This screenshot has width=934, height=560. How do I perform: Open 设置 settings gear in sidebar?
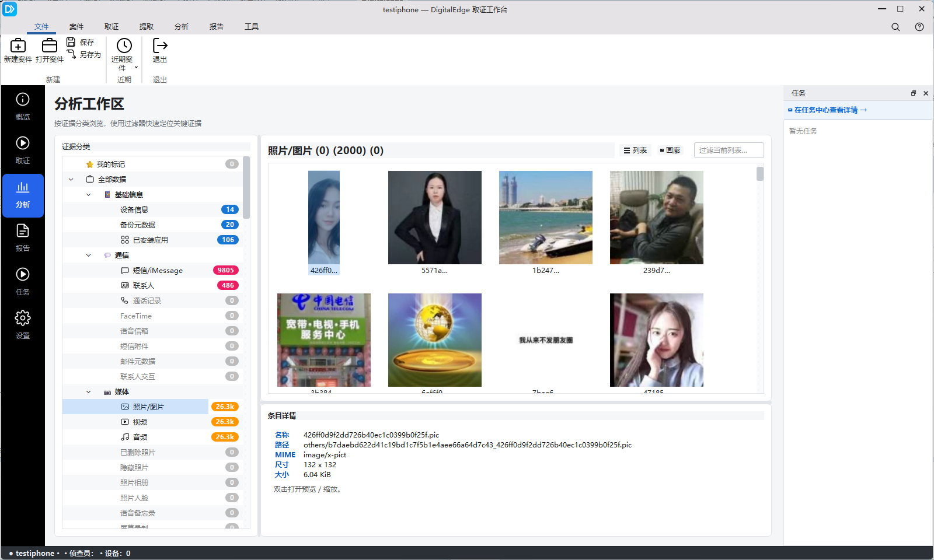(23, 326)
